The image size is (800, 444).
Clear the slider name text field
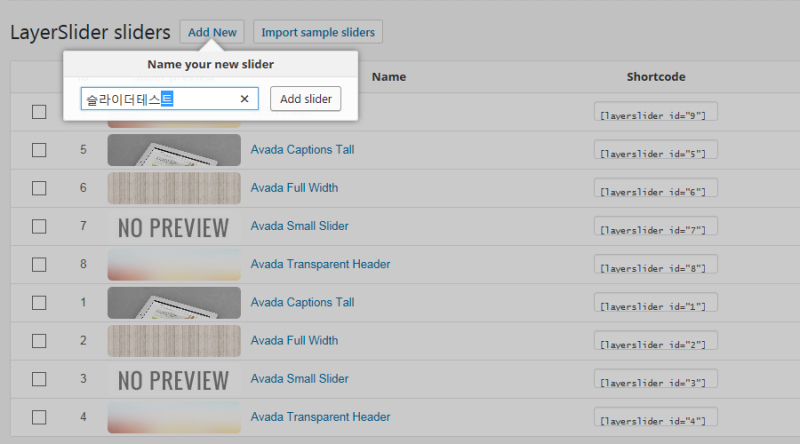[x=244, y=99]
